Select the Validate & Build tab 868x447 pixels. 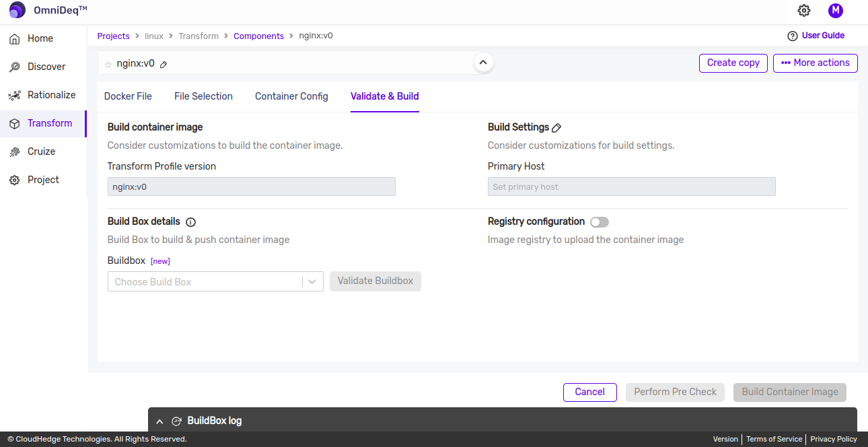click(385, 96)
